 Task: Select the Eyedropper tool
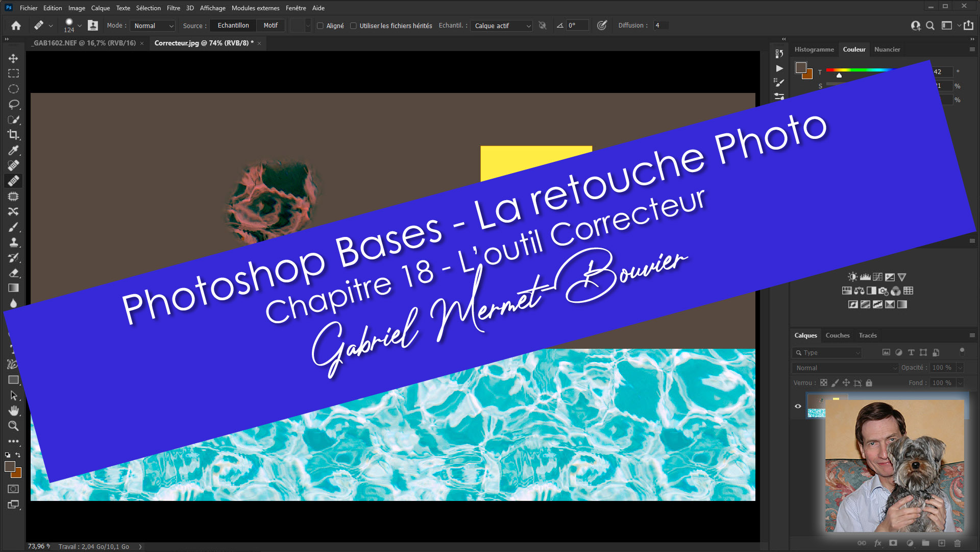(13, 150)
